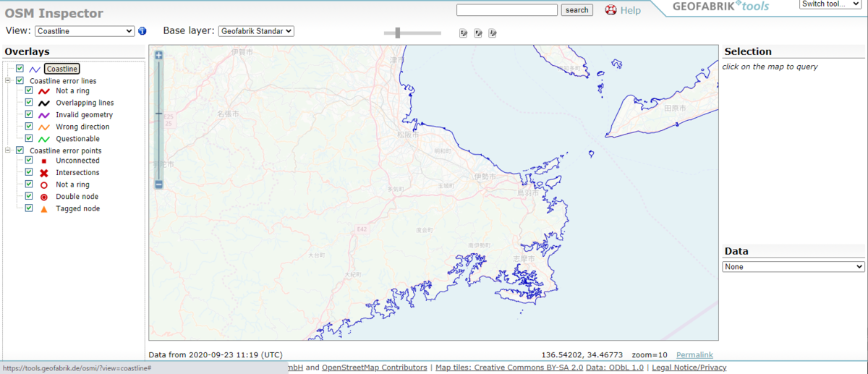Click the orange triangle Tagged node icon
The height and width of the screenshot is (374, 868).
(x=44, y=208)
